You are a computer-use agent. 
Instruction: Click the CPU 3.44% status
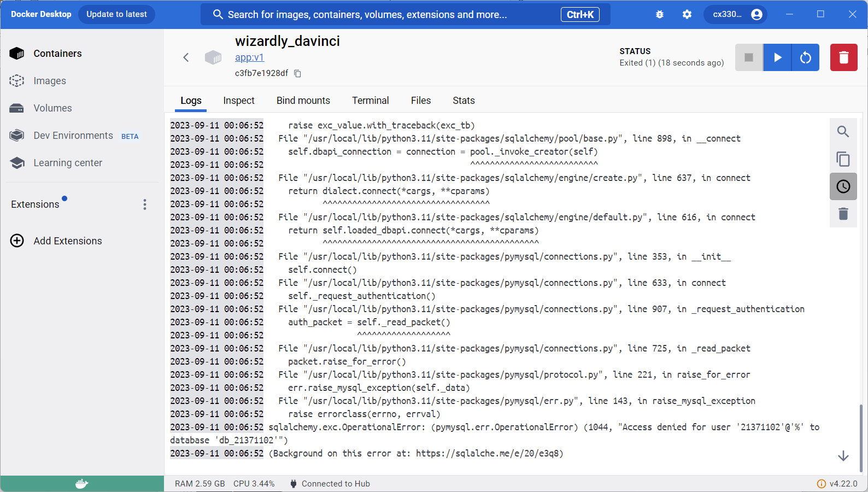point(254,484)
